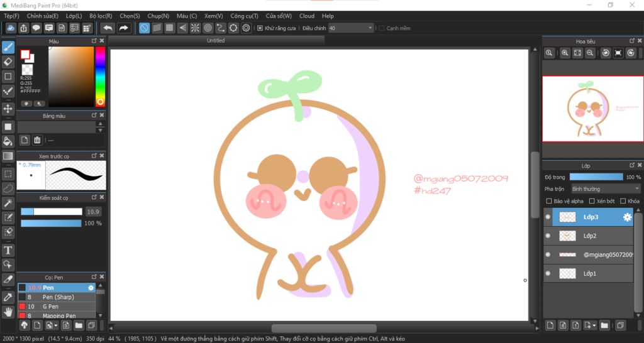The width and height of the screenshot is (644, 343).
Task: Open the add-layer dropdown arrow button
Action: click(x=590, y=325)
